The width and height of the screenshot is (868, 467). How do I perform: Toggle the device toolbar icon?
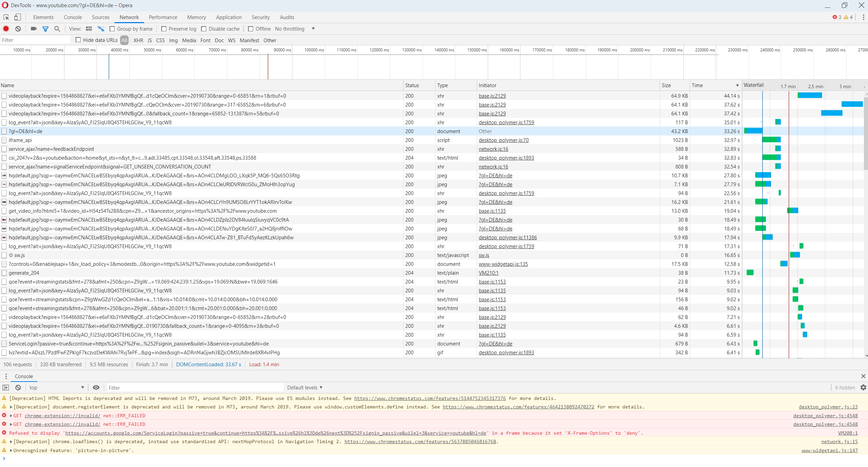pos(17,17)
